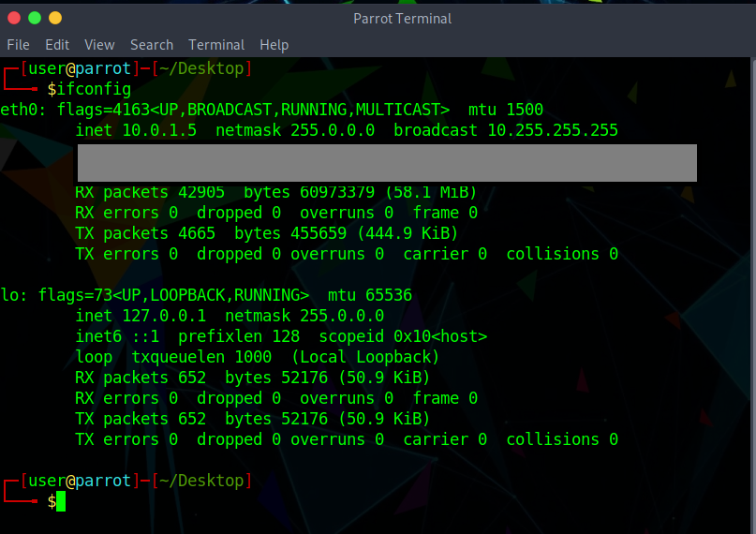Click the gray redacted bar in output
This screenshot has height=534, width=756.
(x=386, y=163)
